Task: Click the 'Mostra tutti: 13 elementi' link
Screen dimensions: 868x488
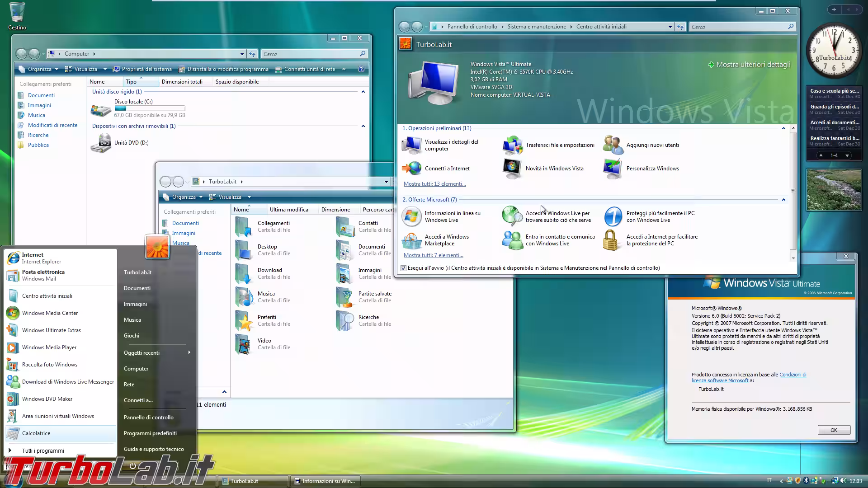Action: [x=435, y=183]
